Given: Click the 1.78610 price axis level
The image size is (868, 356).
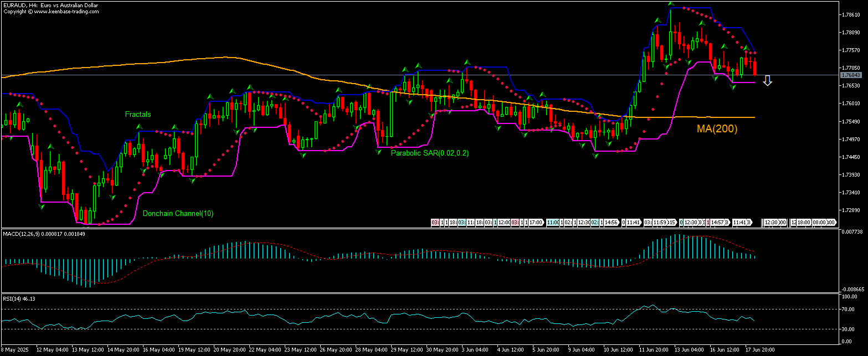Looking at the screenshot, I should tap(850, 15).
